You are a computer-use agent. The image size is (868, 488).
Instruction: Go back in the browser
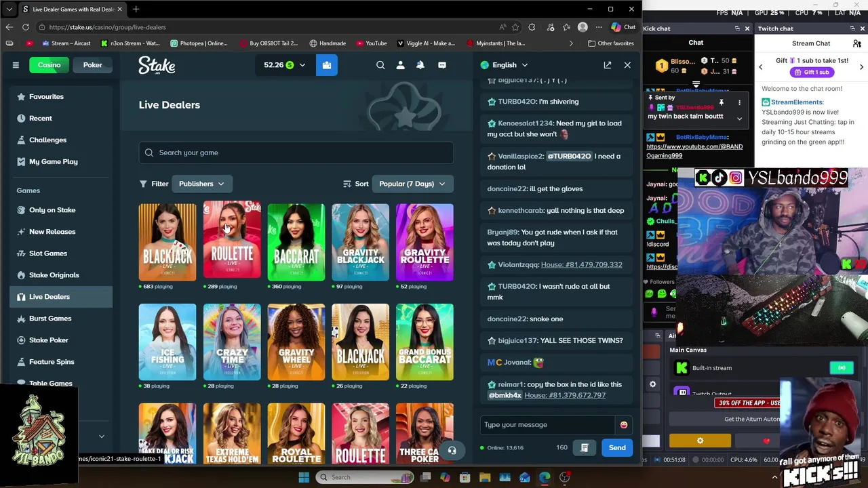(9, 27)
